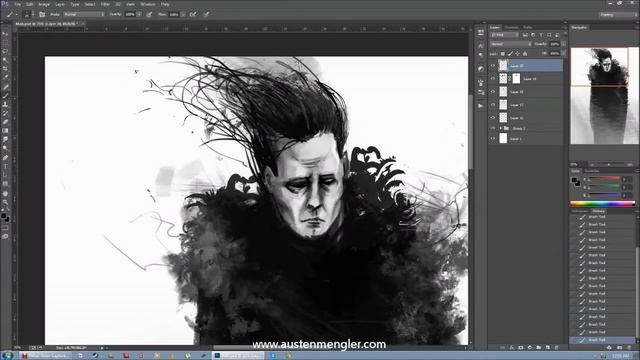Select the Crop tool

point(5,69)
